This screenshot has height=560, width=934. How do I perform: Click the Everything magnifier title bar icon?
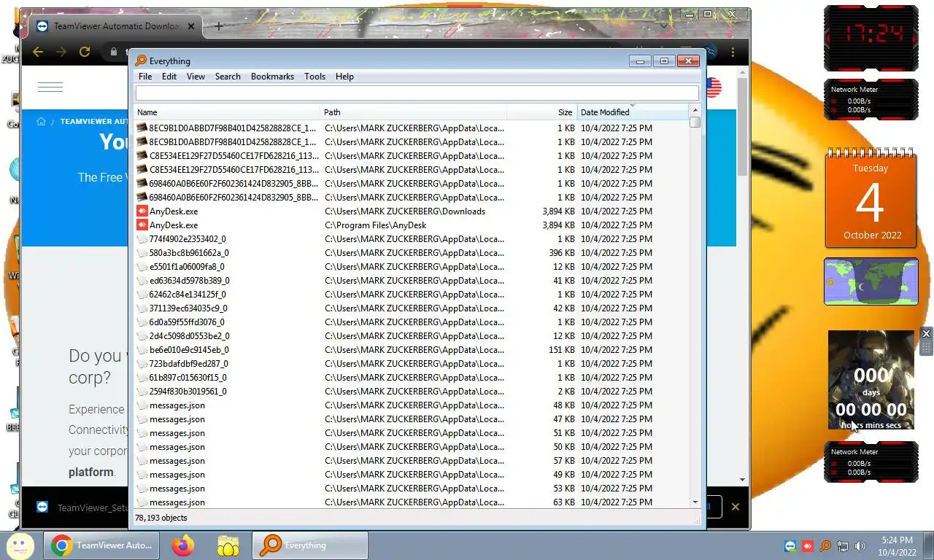[141, 61]
